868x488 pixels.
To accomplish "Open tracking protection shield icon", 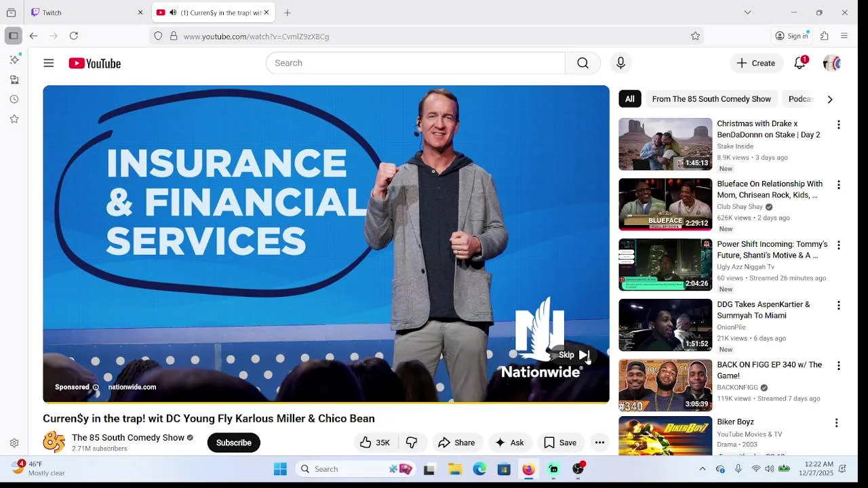I will pos(158,36).
